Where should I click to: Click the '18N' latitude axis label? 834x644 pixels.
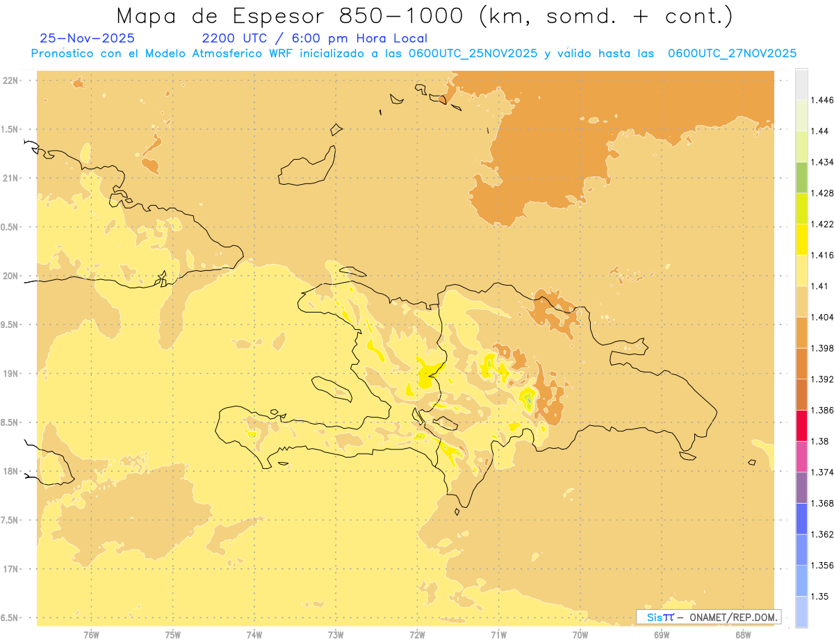click(x=10, y=472)
